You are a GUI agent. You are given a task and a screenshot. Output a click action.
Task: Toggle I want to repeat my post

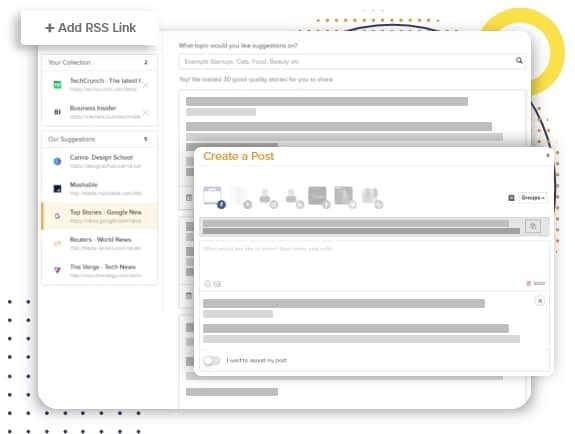212,361
